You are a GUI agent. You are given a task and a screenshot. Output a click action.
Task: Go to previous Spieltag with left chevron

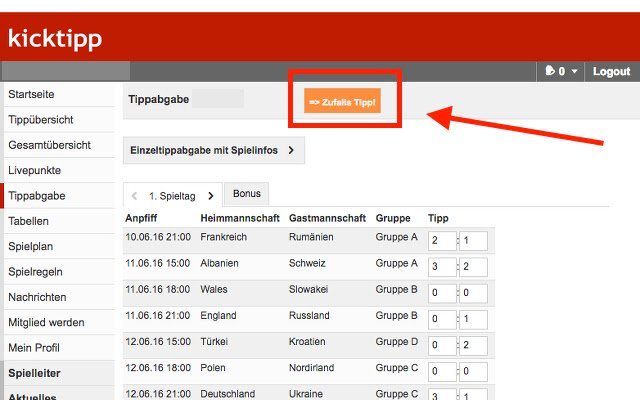(134, 196)
